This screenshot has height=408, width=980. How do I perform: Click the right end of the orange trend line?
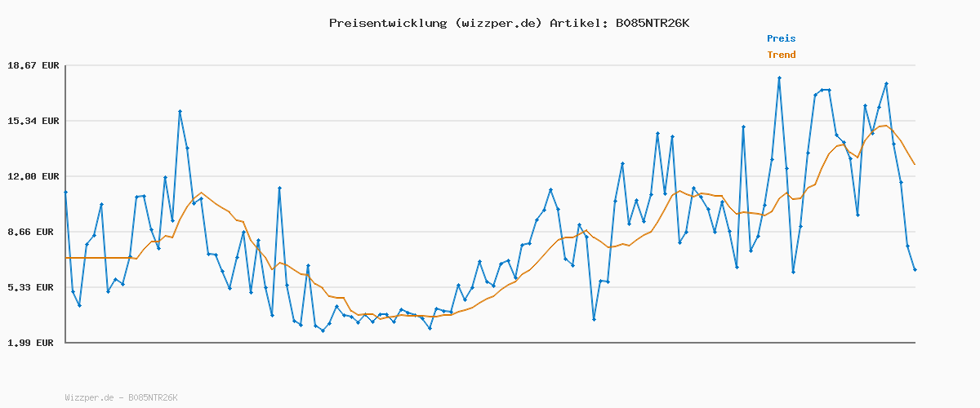915,165
